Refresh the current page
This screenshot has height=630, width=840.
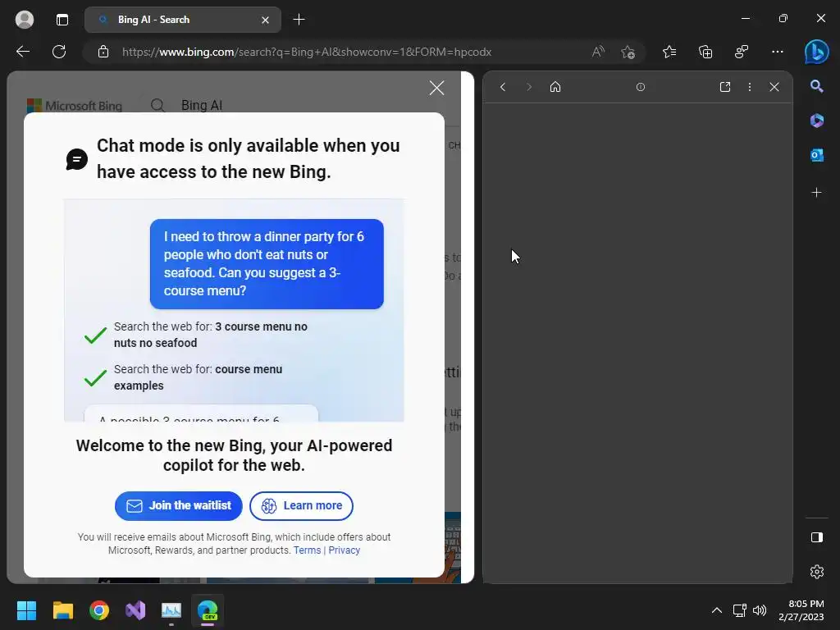click(x=59, y=52)
